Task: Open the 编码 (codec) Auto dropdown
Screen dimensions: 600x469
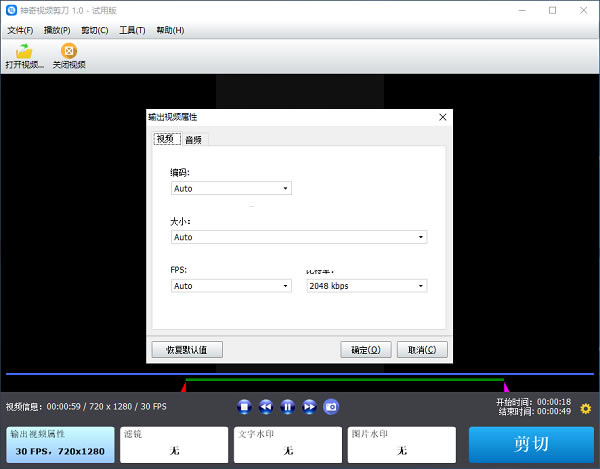Action: (x=231, y=188)
